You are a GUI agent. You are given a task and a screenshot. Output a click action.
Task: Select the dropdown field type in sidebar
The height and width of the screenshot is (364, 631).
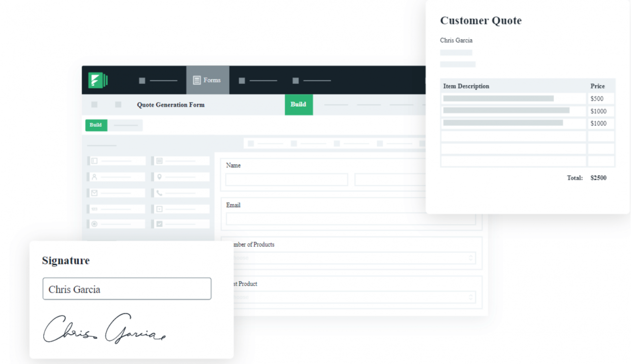159,209
